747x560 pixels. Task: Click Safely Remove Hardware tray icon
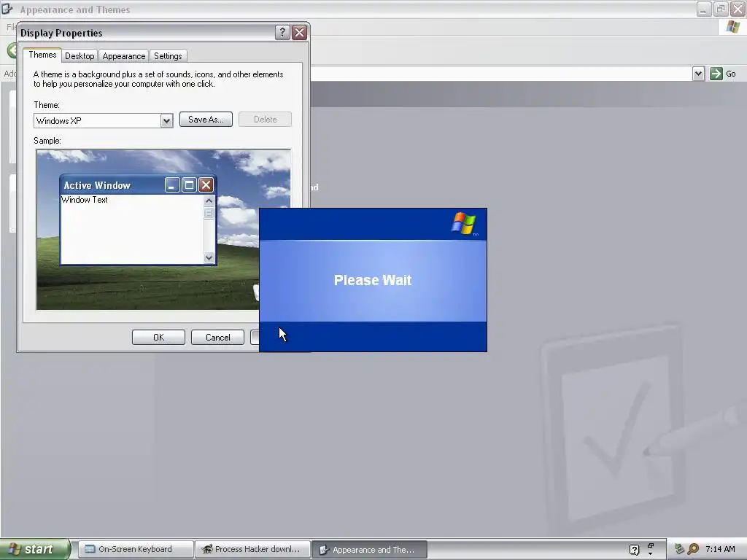pos(679,549)
